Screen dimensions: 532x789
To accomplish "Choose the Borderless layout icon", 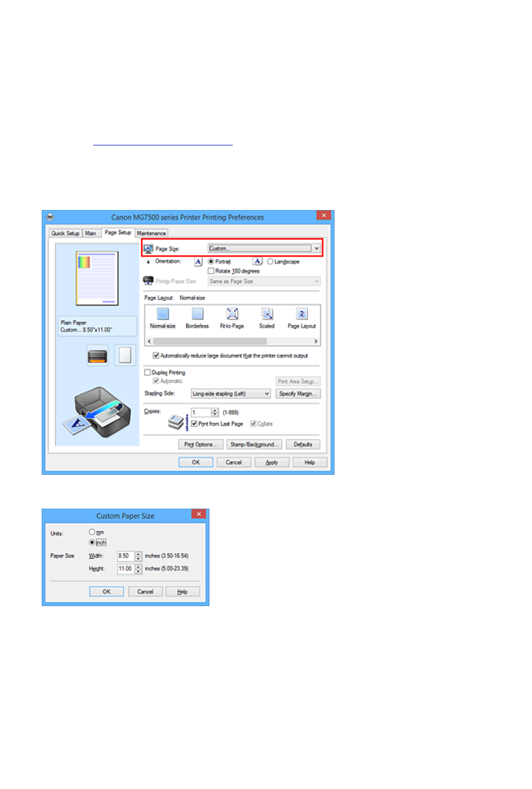I will [x=197, y=313].
